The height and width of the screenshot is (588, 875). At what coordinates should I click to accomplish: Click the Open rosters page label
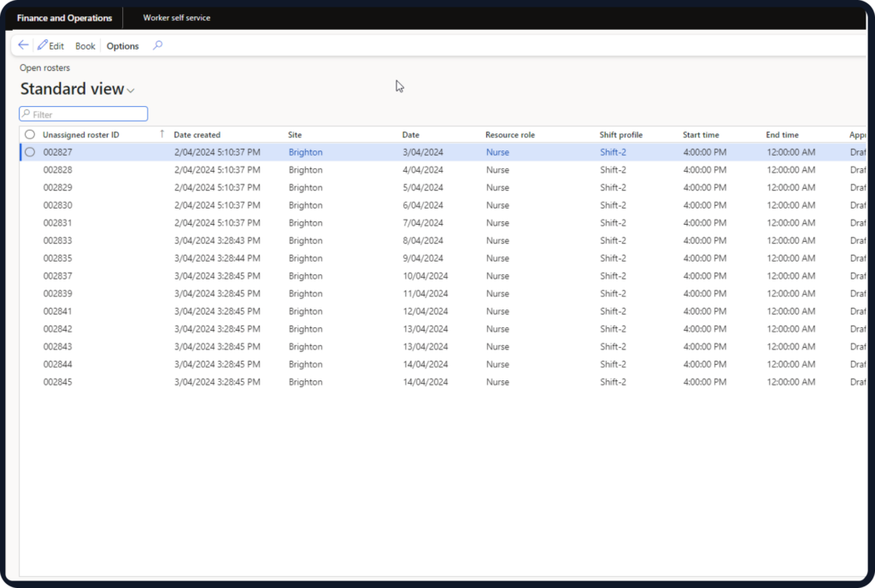click(x=44, y=68)
